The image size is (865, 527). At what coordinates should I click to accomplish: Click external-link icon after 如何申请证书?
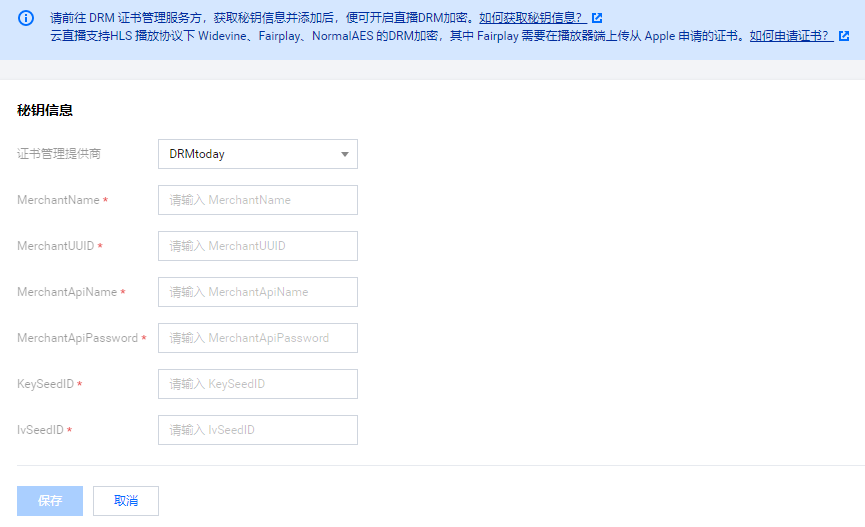click(843, 36)
